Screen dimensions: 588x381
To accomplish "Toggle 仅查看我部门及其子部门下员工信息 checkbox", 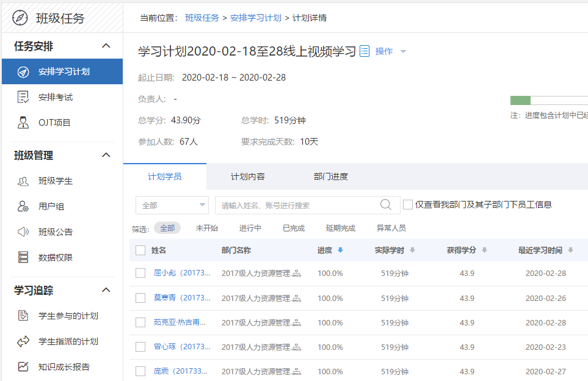I will coord(408,205).
